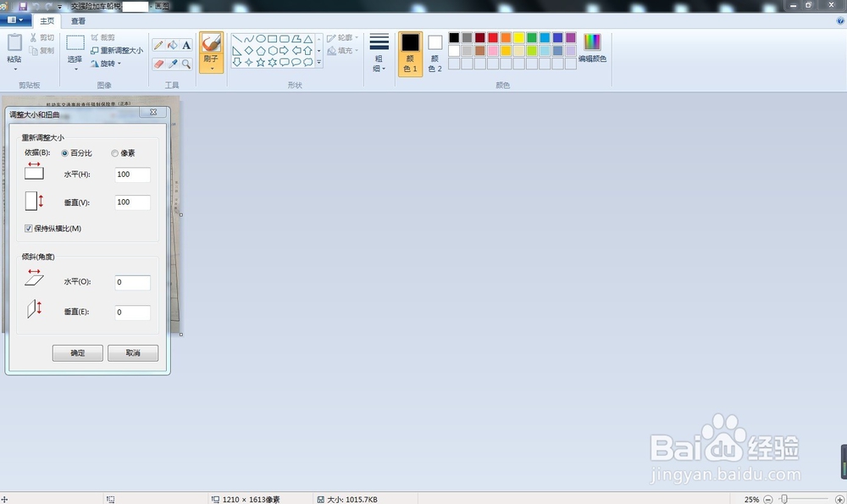Click the Cancel (取消) button
Screen dimensions: 847x504
(133, 352)
